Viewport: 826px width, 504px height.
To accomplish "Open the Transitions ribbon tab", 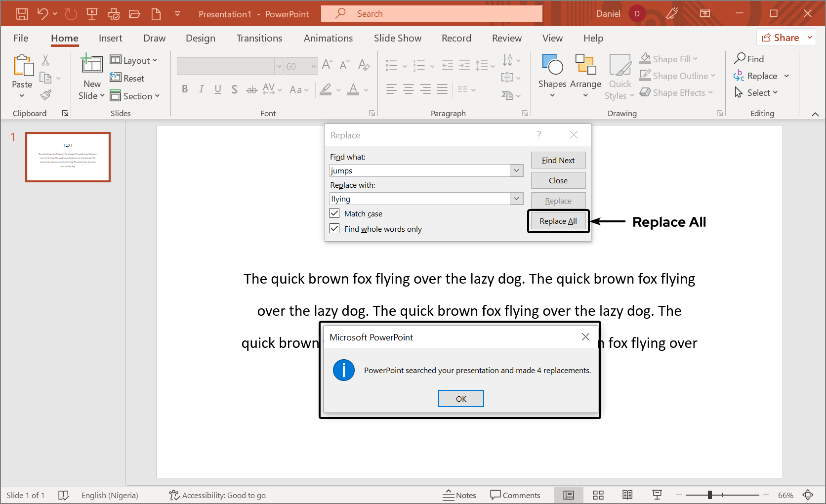I will point(259,38).
